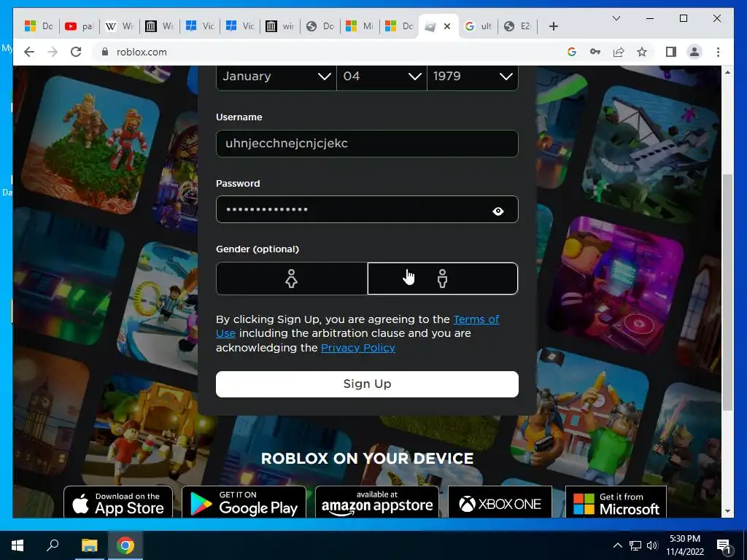Screen dimensions: 747x560
Task: Select the male gender icon button
Action: [x=443, y=279]
